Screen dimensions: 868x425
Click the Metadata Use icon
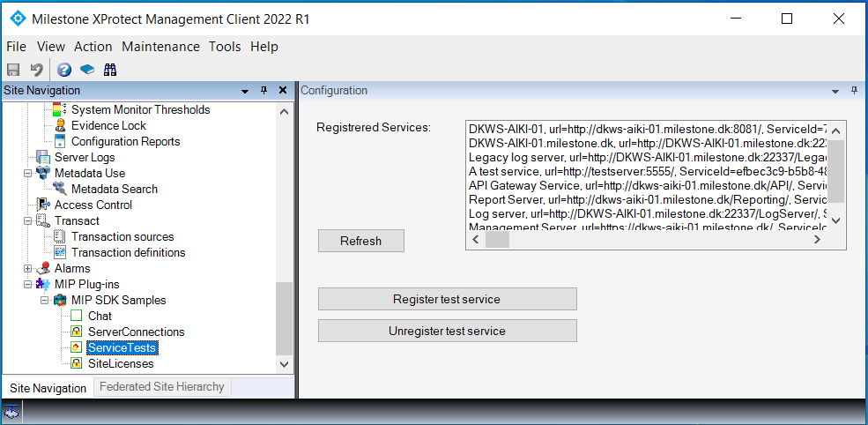[x=43, y=173]
